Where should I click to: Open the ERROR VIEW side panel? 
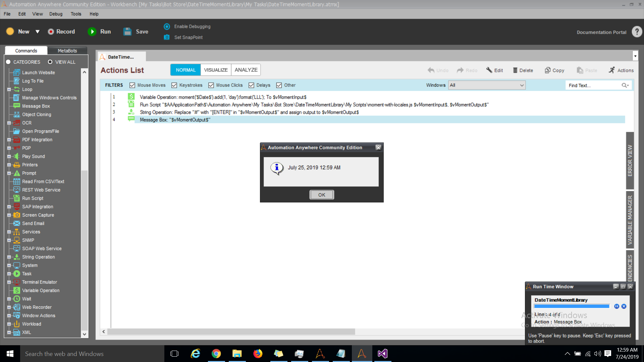630,161
